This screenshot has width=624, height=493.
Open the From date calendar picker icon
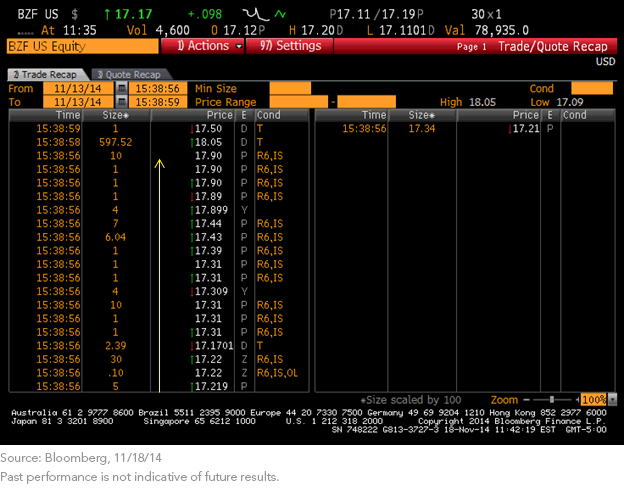(122, 88)
